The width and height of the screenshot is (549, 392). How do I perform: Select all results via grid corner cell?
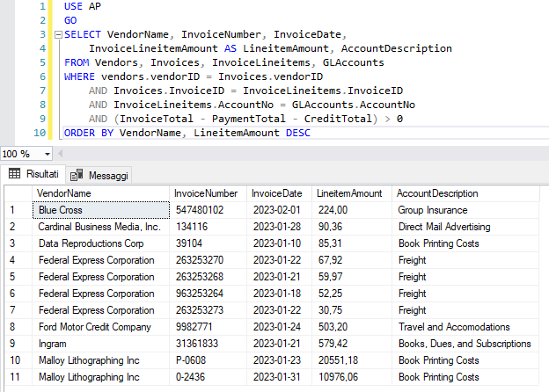click(18, 193)
